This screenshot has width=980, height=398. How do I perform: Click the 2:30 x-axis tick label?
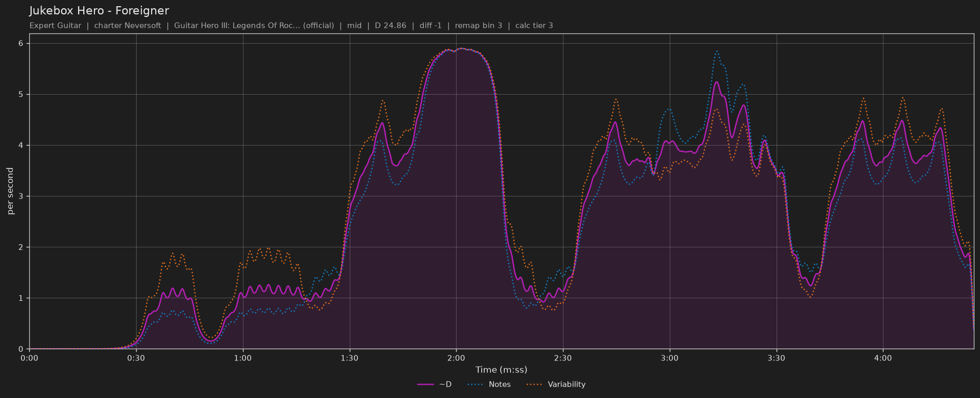point(563,358)
